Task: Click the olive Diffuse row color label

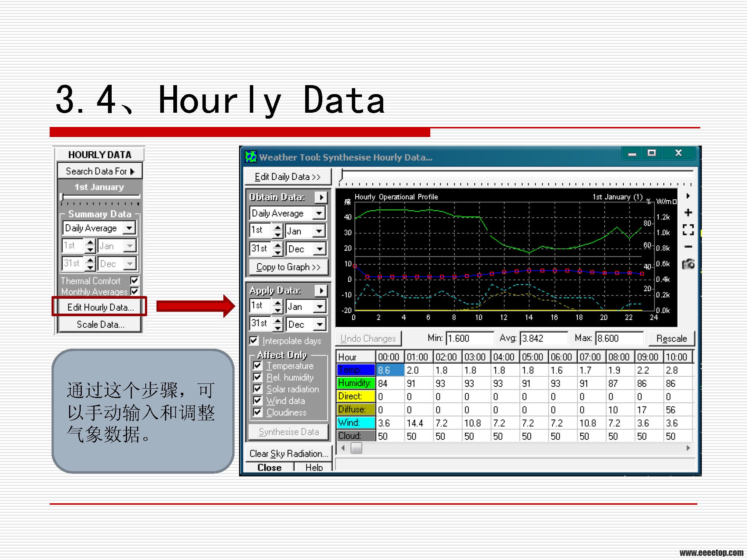Action: tap(356, 409)
